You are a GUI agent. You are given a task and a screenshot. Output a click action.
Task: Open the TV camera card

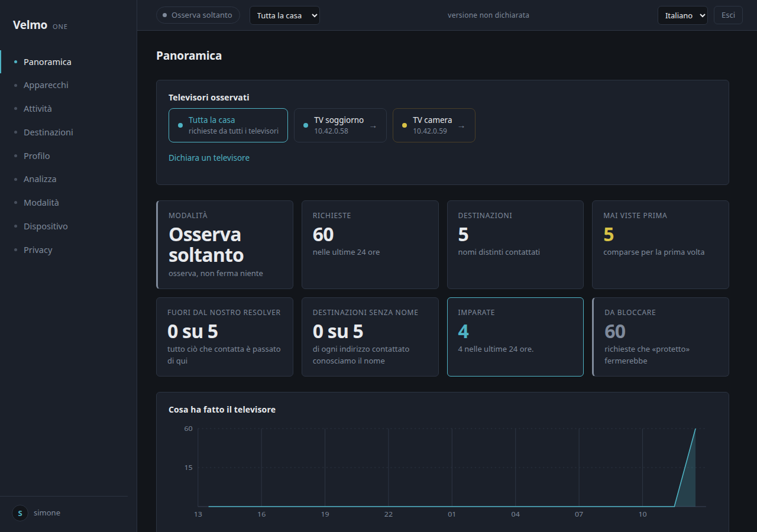pos(434,125)
